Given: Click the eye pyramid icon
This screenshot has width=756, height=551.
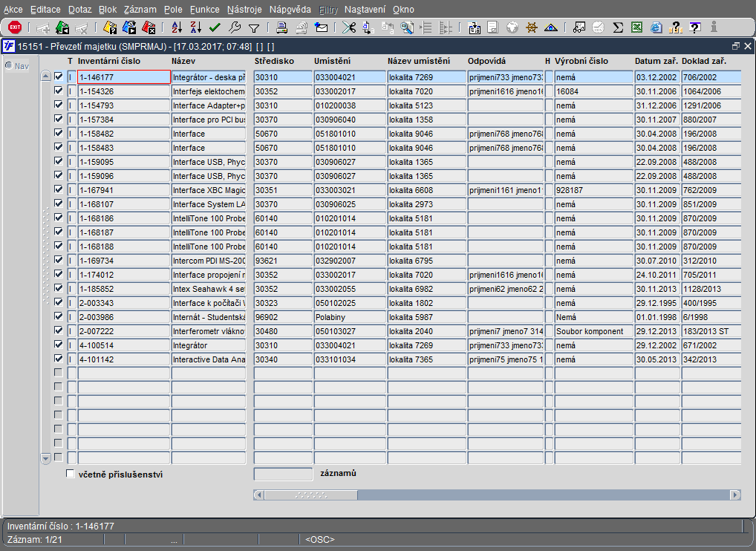Looking at the screenshot, I should pos(550,27).
